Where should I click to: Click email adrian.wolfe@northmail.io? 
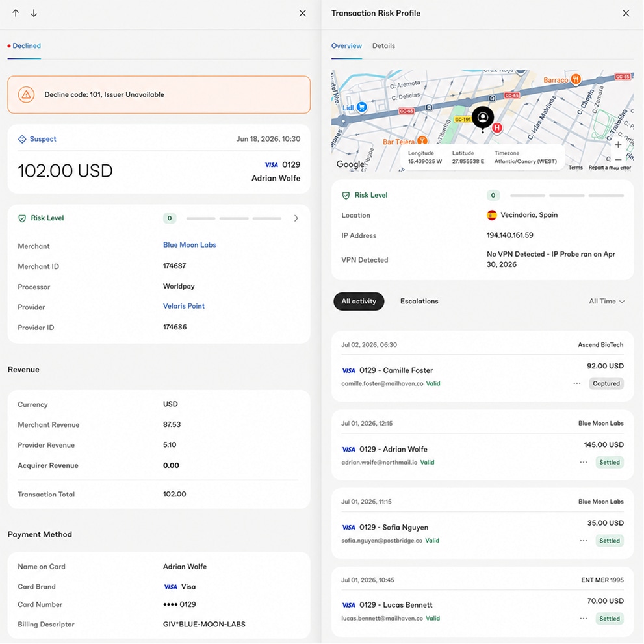[x=379, y=462]
